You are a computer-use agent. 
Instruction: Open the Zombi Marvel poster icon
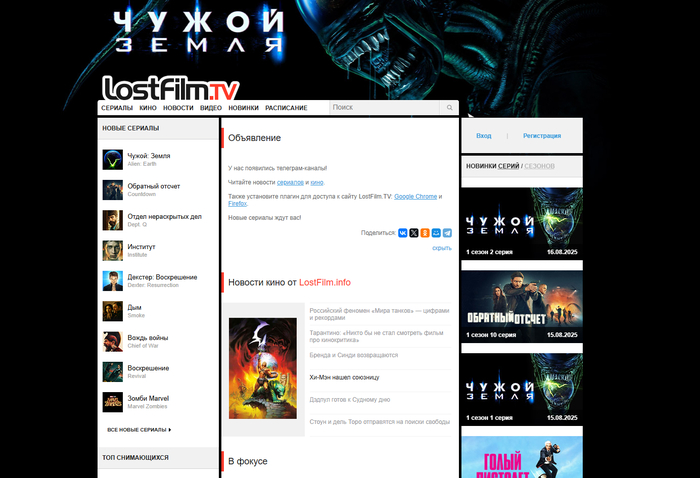click(112, 402)
